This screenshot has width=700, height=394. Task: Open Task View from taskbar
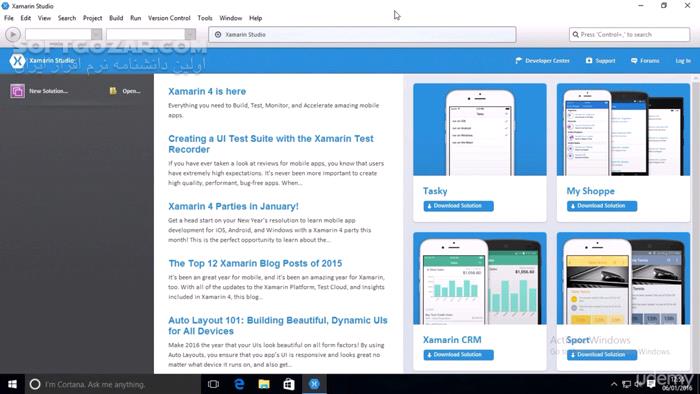[x=213, y=384]
